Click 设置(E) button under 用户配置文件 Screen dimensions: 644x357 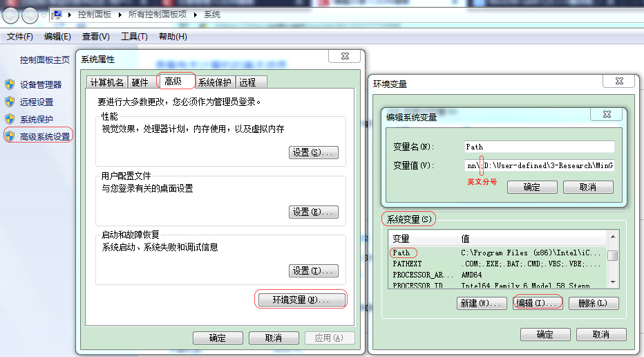(x=314, y=212)
